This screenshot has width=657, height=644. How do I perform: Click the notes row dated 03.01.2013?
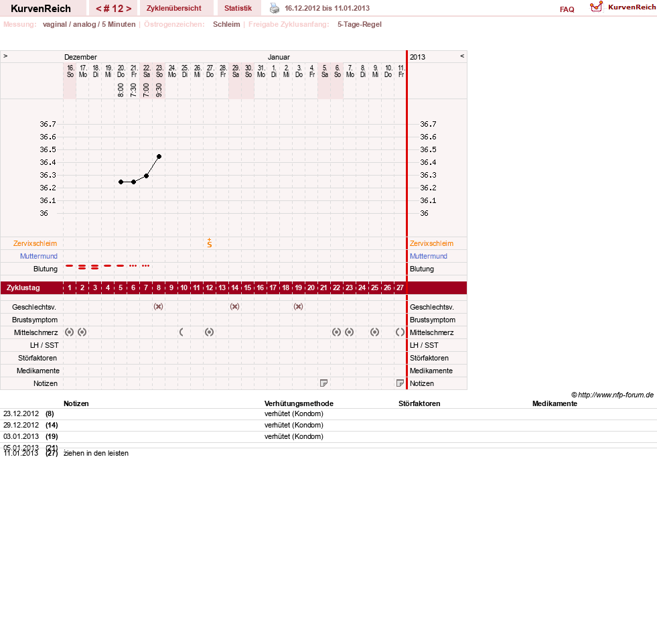point(328,436)
